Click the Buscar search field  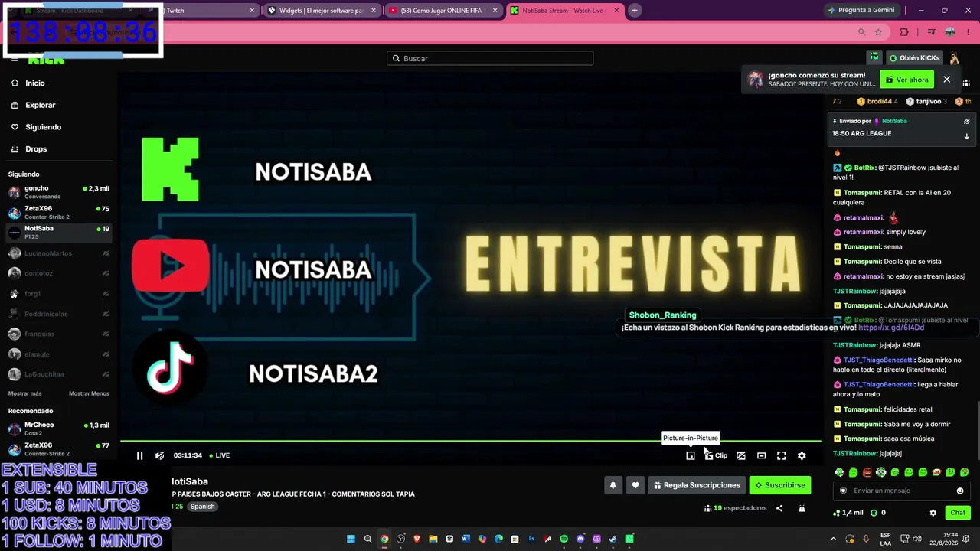[490, 58]
